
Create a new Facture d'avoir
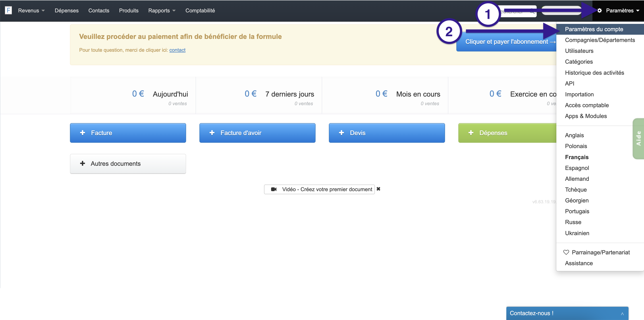(x=258, y=133)
